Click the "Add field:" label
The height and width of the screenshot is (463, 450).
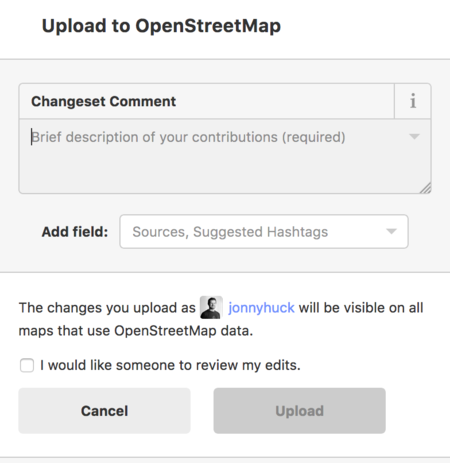tap(75, 232)
